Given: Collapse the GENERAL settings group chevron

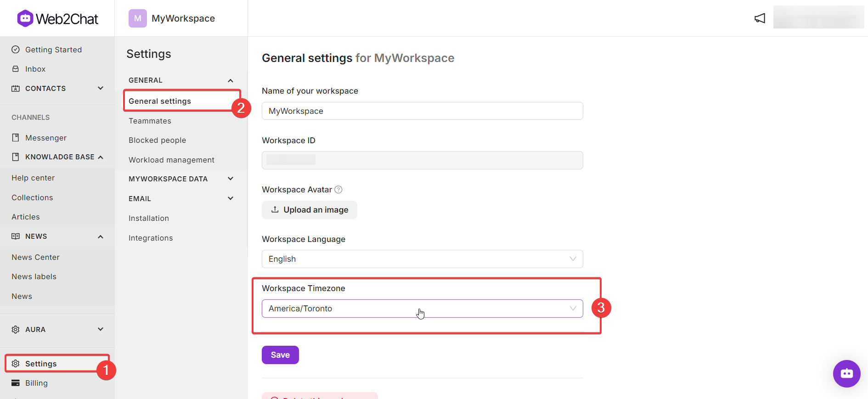Looking at the screenshot, I should (x=231, y=80).
